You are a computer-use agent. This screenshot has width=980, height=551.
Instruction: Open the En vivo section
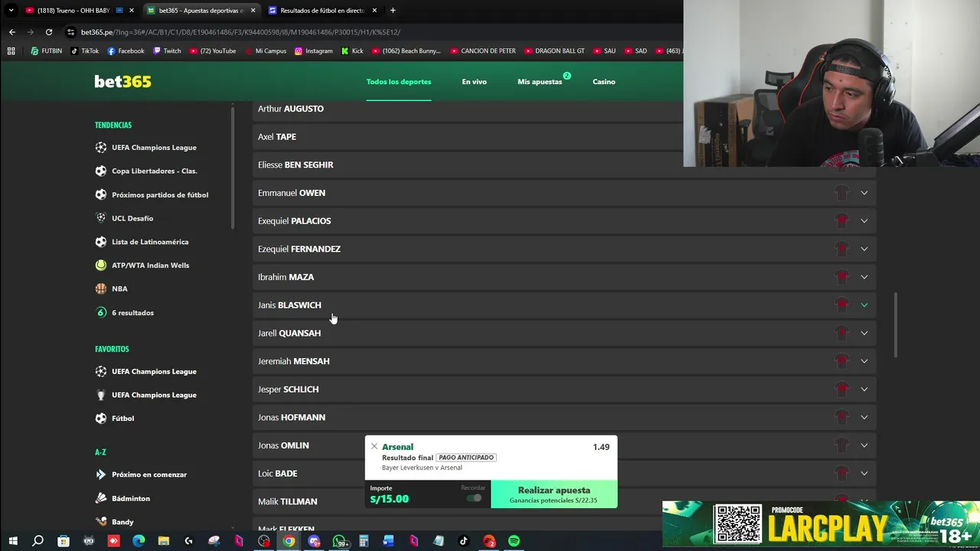[474, 82]
